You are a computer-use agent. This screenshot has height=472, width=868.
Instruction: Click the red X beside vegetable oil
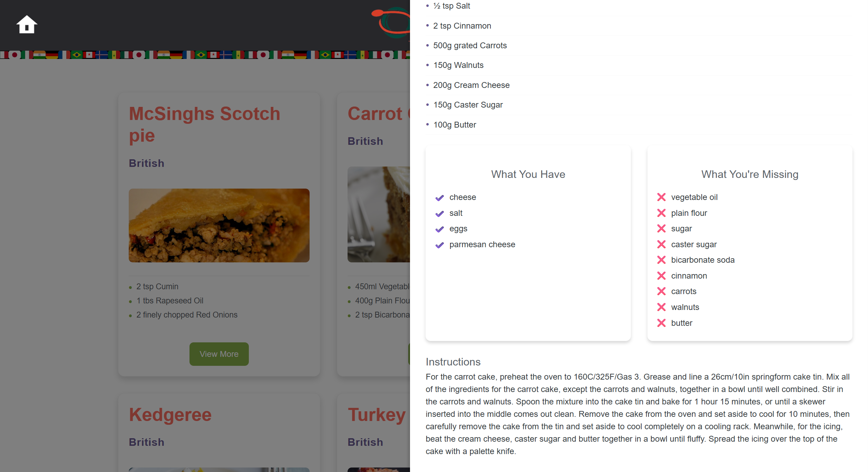pyautogui.click(x=661, y=197)
